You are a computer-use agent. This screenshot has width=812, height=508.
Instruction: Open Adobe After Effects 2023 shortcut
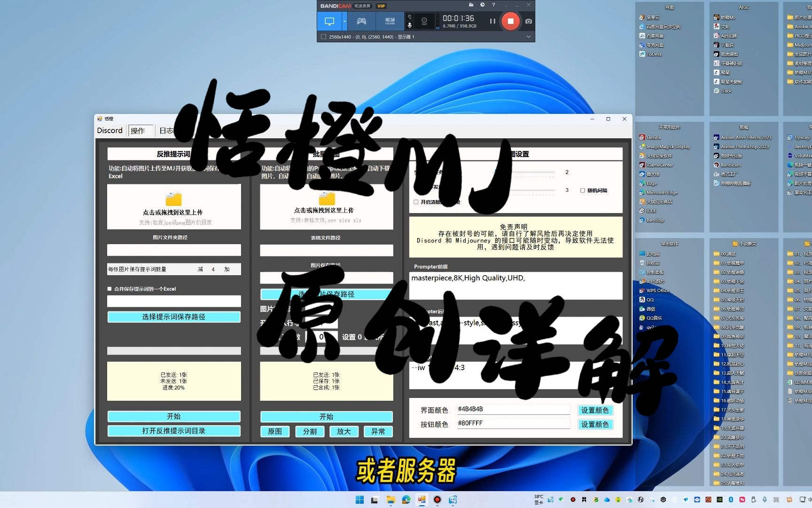pos(742,137)
